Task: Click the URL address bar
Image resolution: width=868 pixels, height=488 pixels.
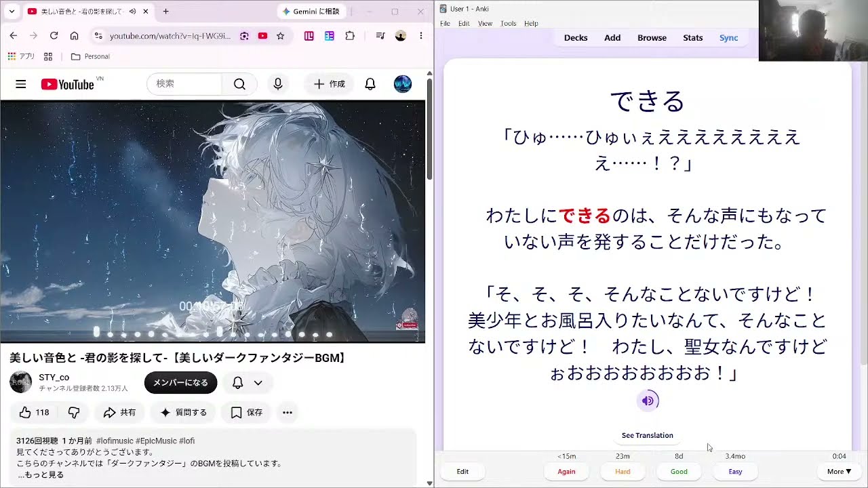Action: tap(170, 36)
